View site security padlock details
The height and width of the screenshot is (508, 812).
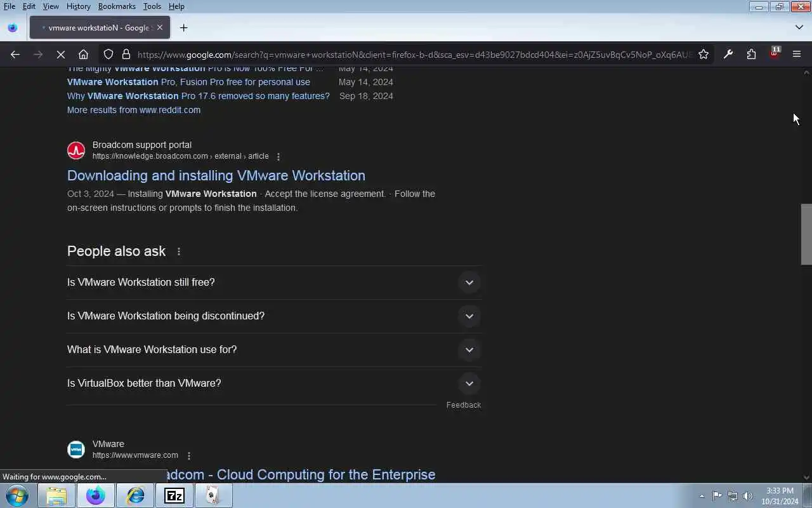click(x=126, y=55)
